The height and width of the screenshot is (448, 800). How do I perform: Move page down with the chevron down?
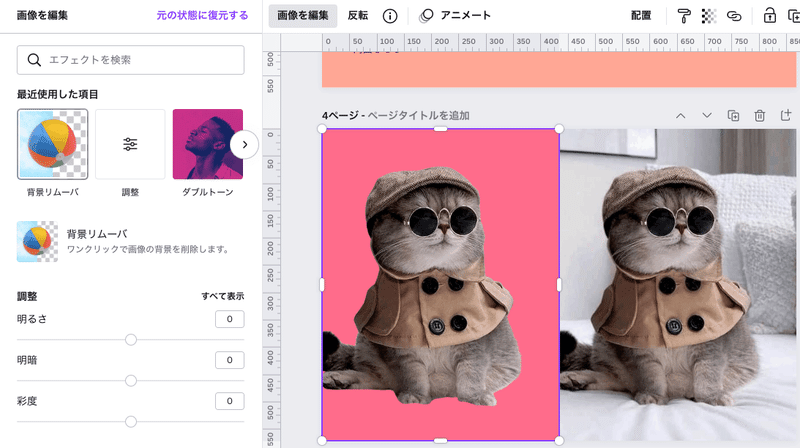pyautogui.click(x=707, y=115)
